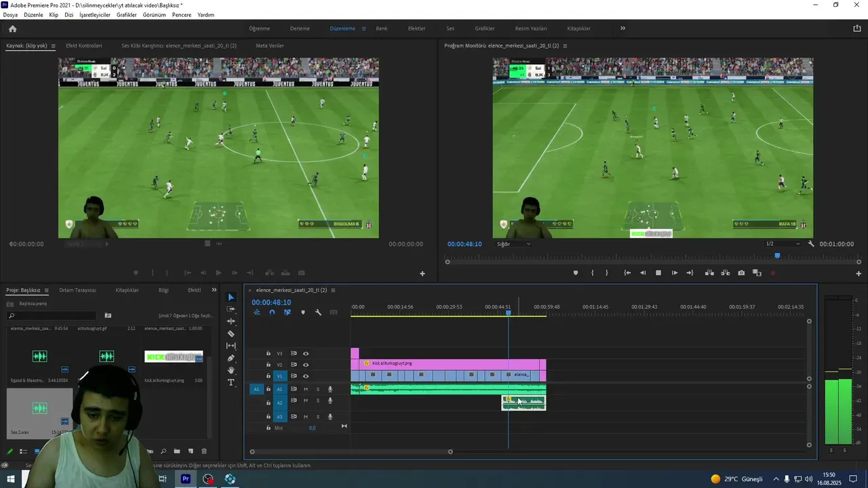Open 1/2 playback resolution dropdown

click(783, 244)
